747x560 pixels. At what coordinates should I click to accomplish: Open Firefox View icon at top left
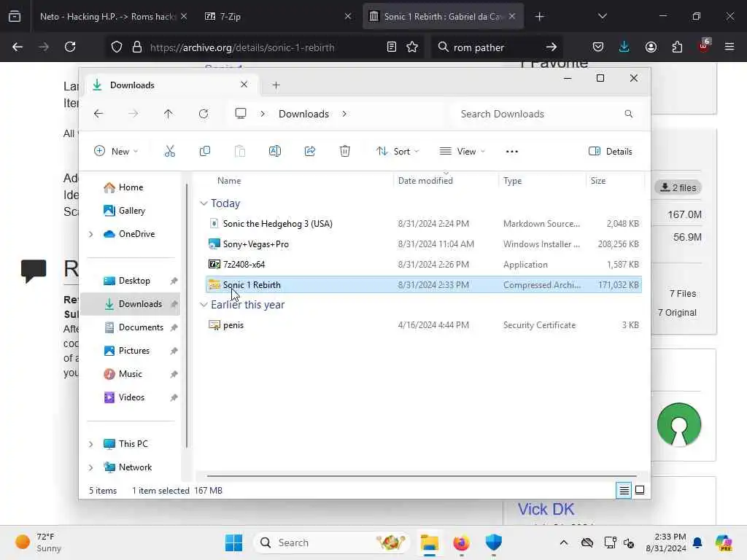(15, 16)
